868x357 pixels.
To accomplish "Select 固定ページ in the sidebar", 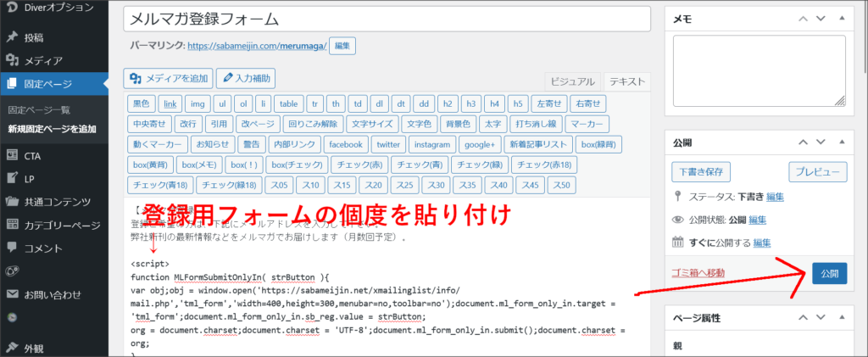I will 54,84.
